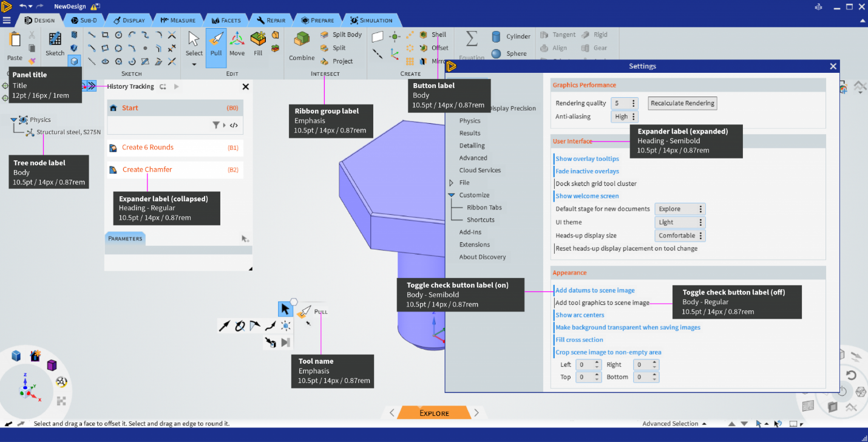Select the Pull tool in ribbon
The height and width of the screenshot is (442, 868).
(x=216, y=44)
